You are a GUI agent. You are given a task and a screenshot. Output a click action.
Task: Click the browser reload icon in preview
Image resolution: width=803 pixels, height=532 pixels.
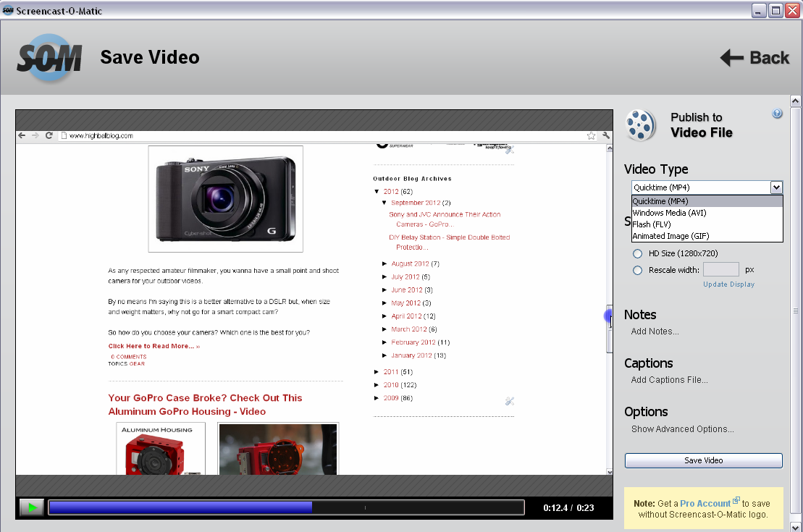(49, 135)
